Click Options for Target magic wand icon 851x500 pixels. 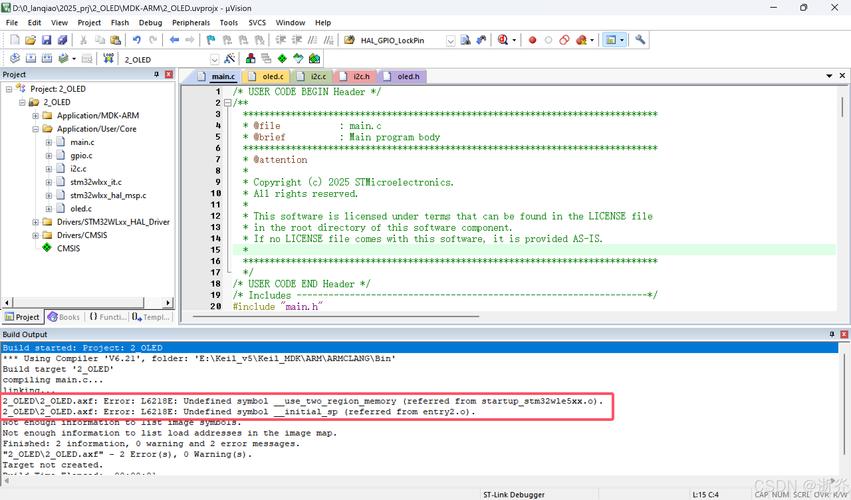pyautogui.click(x=230, y=59)
